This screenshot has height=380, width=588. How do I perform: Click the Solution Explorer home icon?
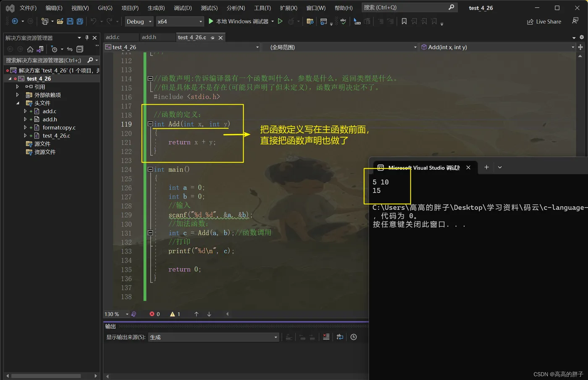30,49
